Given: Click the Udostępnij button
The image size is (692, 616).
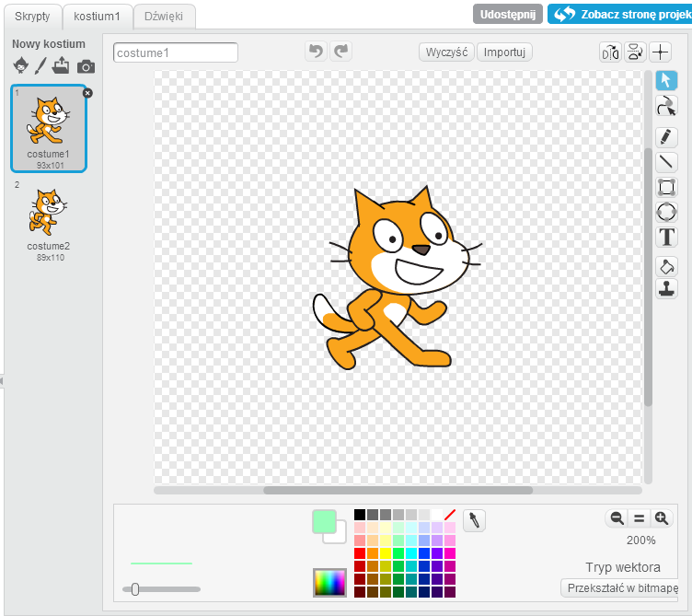Looking at the screenshot, I should click(508, 14).
